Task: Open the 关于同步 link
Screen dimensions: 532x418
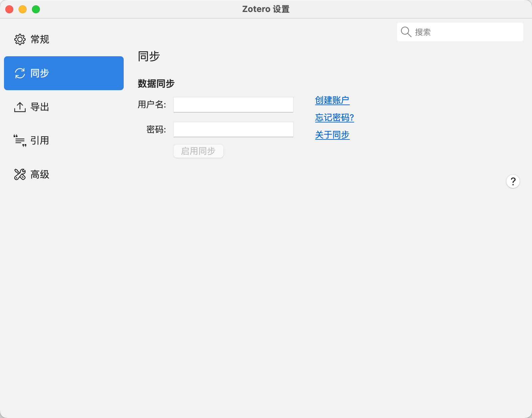Action: (332, 135)
